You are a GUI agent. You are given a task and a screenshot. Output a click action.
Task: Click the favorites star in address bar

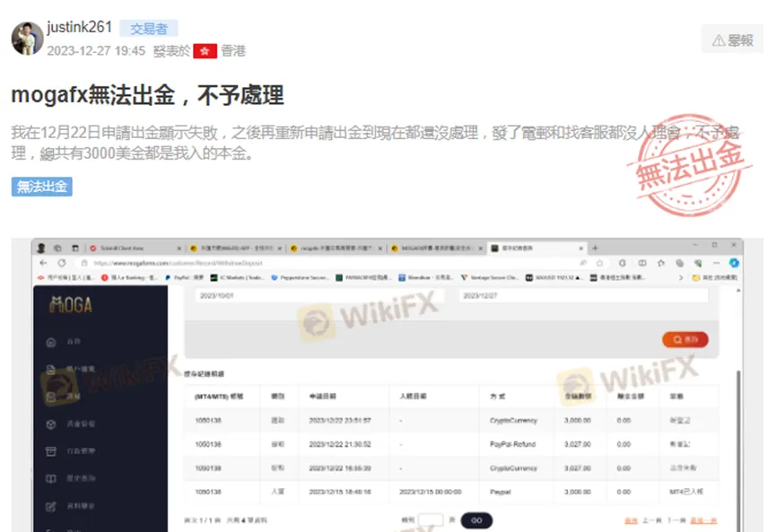coord(600,263)
